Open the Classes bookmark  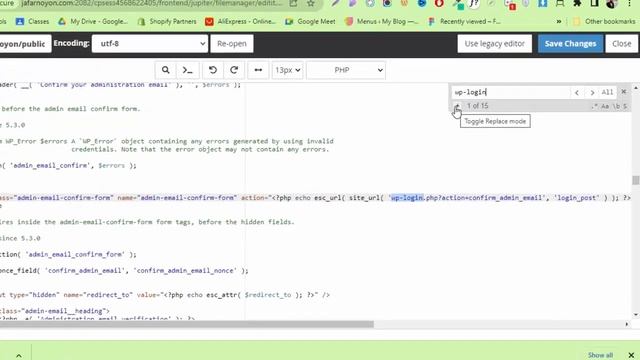pos(33,21)
